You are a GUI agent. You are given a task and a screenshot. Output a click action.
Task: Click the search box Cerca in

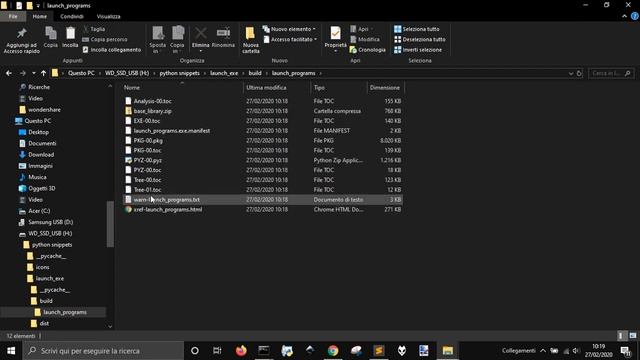611,73
